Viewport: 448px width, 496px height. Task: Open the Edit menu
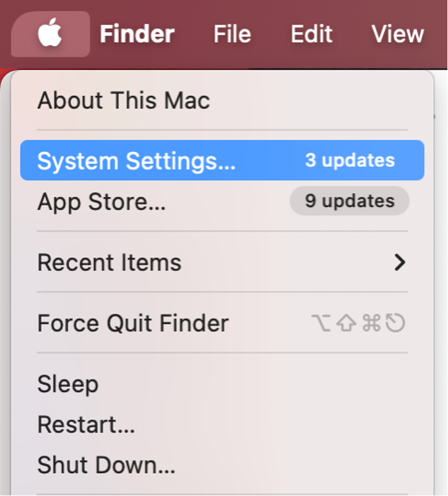click(x=311, y=34)
